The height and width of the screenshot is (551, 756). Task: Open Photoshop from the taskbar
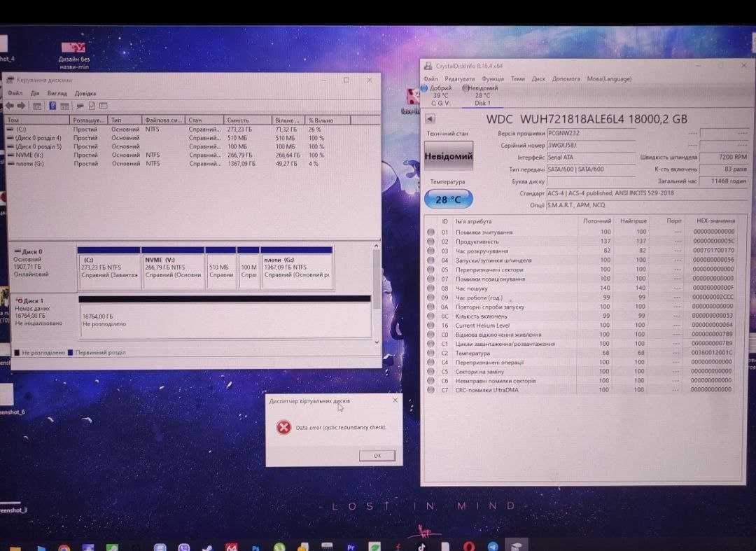[x=255, y=548]
